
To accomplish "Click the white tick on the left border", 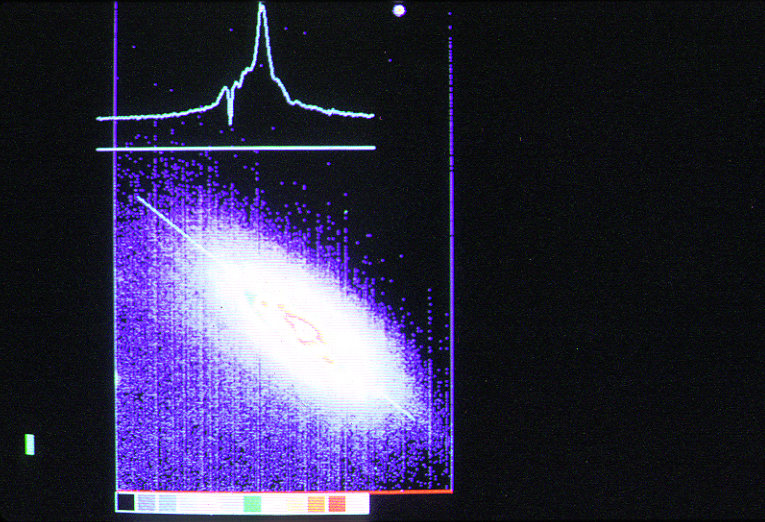I will tap(116, 379).
